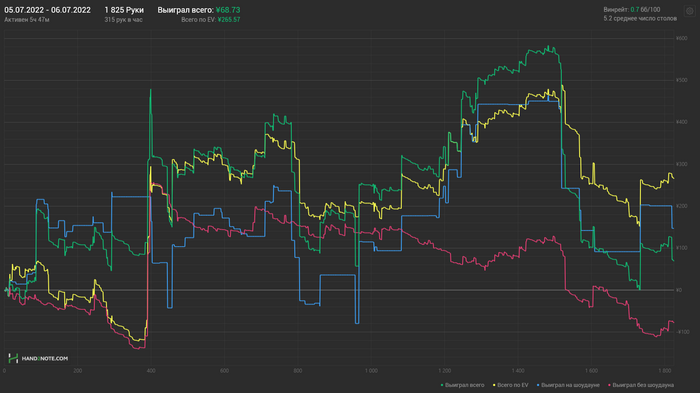The width and height of the screenshot is (700, 393).
Task: Toggle the pink 'Выиграл без шоудауна' legend entry
Action: tap(641, 385)
